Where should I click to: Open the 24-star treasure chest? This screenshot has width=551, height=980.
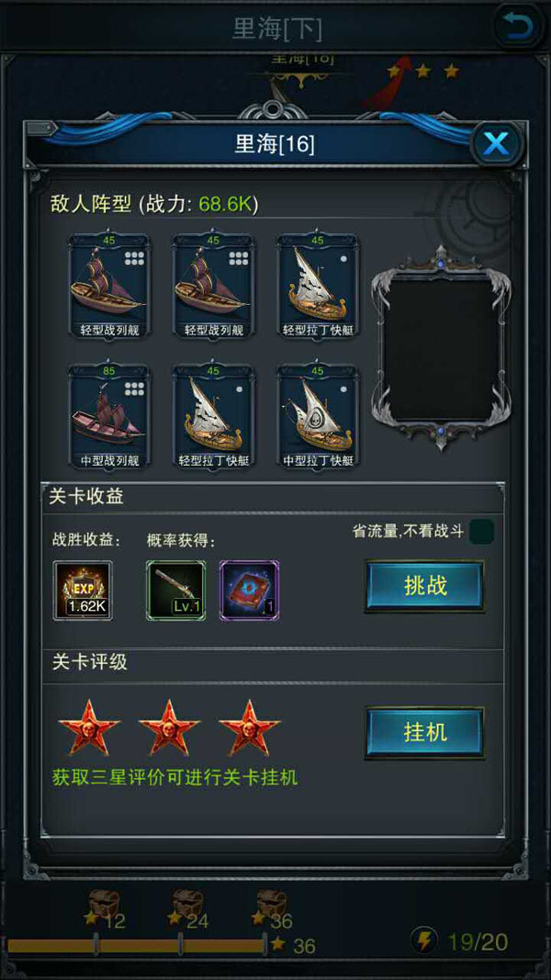[x=188, y=904]
